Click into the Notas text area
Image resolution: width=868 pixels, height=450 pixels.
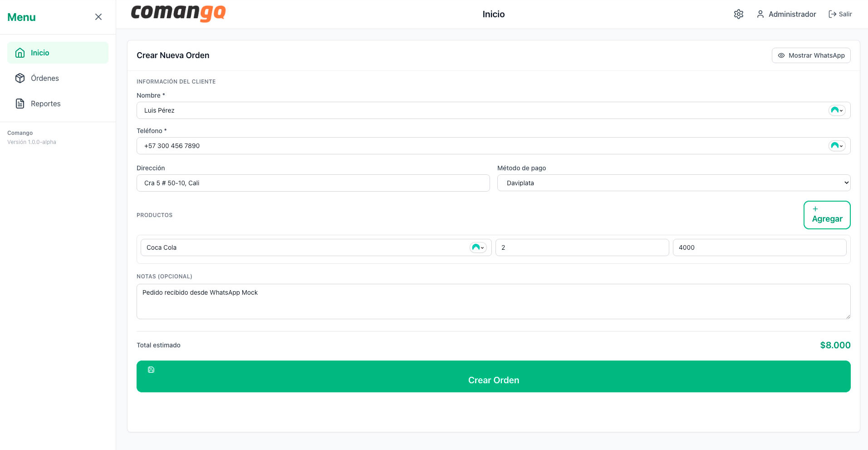[x=493, y=302]
